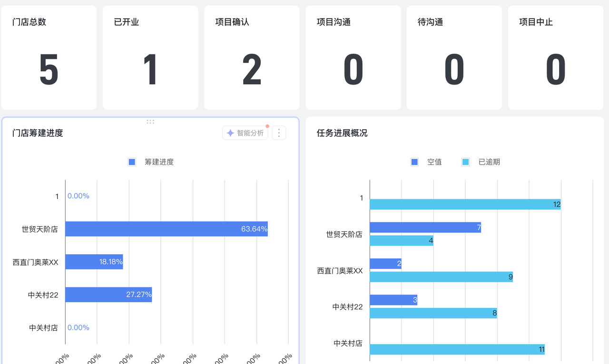Click 世贸天阶店 empty-value bar showing 7
609x364 pixels.
(425, 228)
